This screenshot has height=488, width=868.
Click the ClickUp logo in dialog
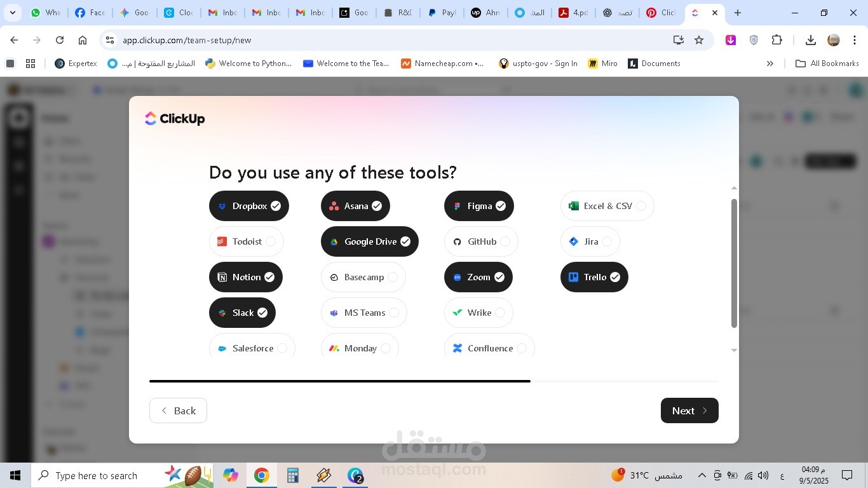175,119
